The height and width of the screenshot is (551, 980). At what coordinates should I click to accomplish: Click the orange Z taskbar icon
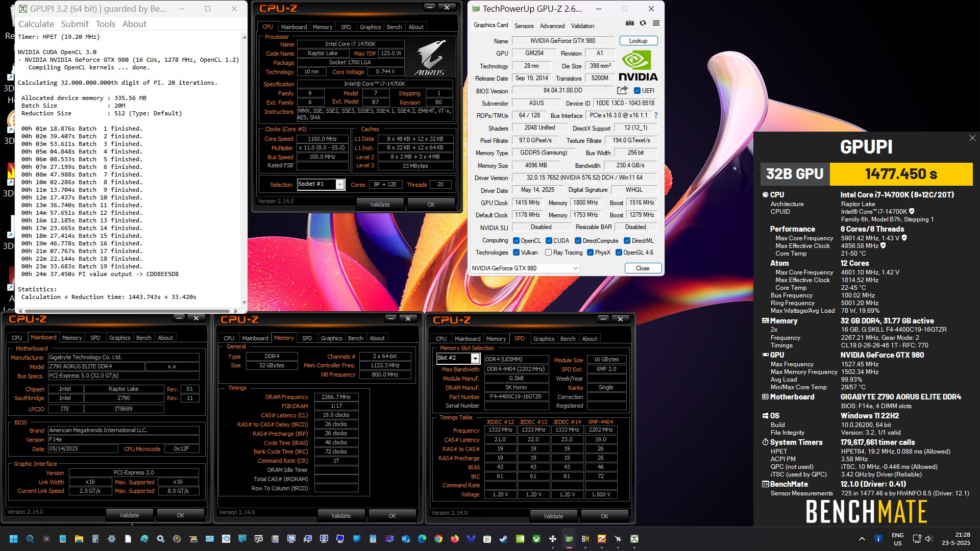point(602,539)
